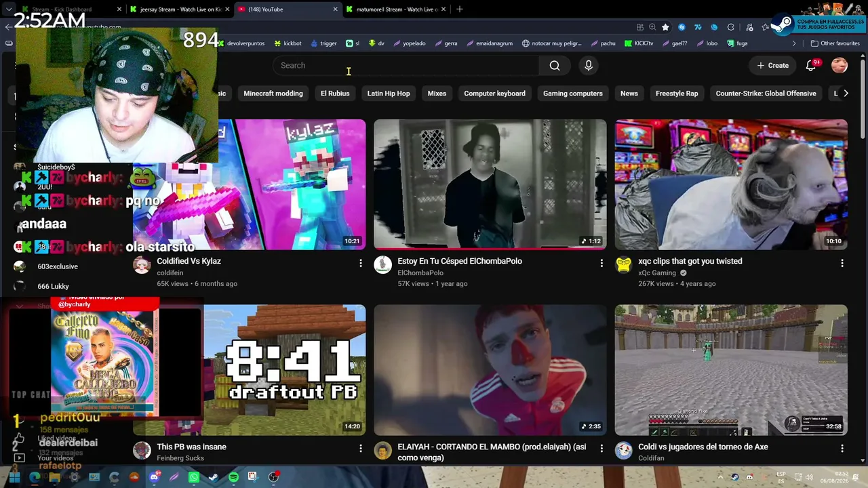
Task: Click the zoom magnifier in address bar
Action: click(x=652, y=27)
